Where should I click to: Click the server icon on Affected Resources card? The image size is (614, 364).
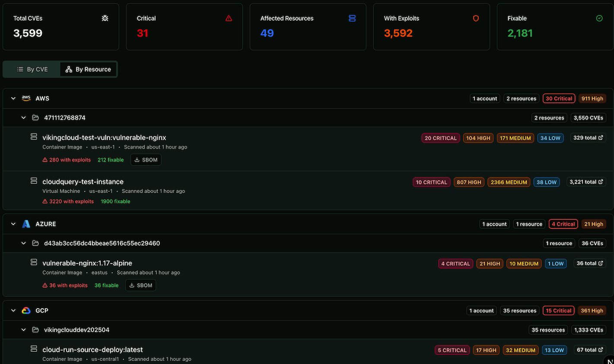[352, 18]
